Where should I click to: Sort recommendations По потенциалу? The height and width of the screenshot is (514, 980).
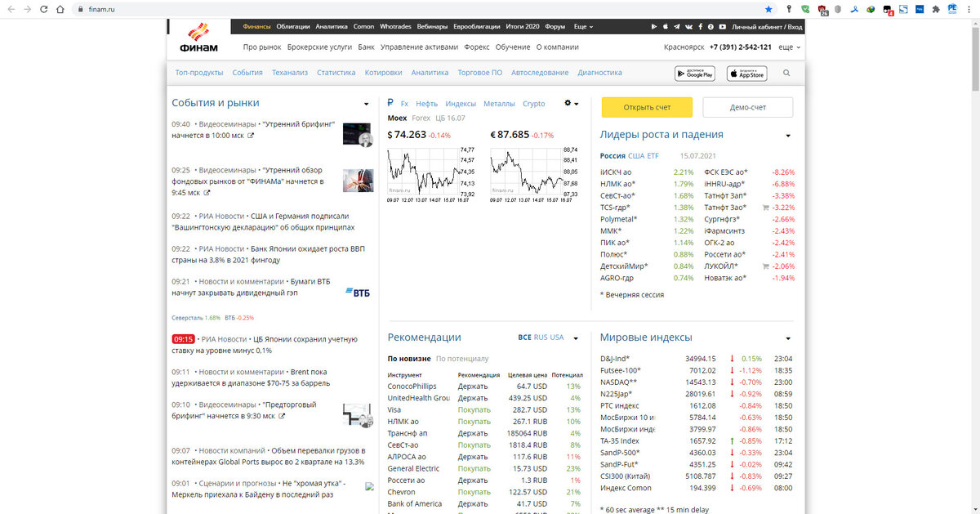tap(462, 358)
